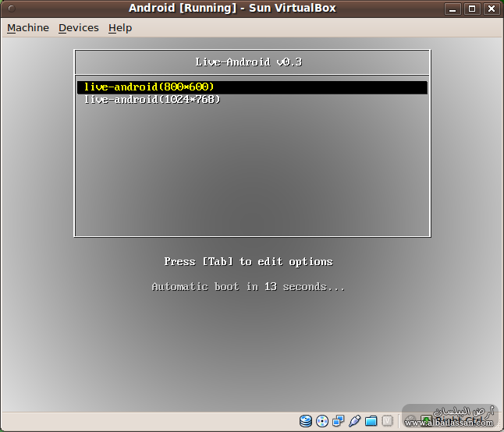Select live-android(1024*768) boot entry

coord(252,100)
